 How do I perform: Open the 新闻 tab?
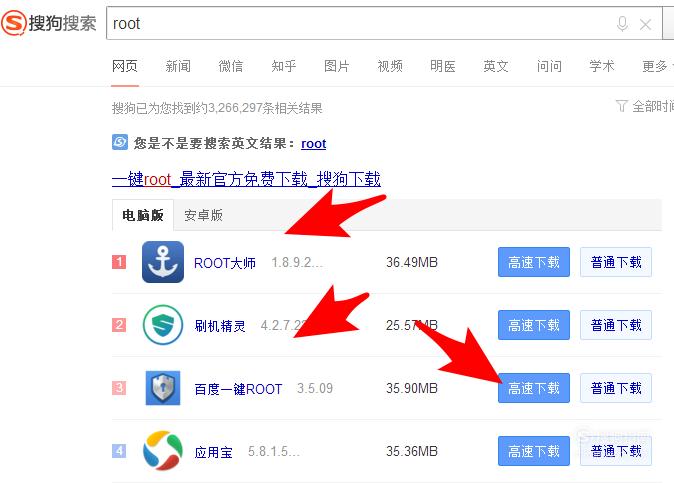click(x=178, y=66)
